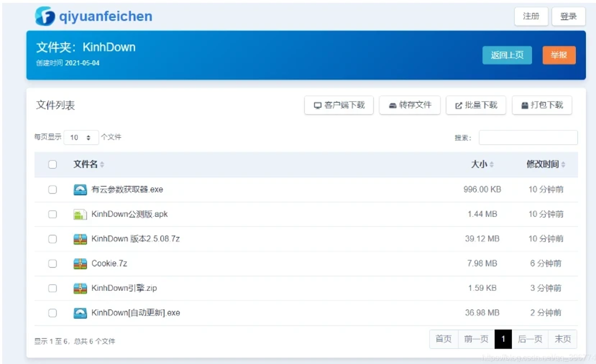Sort by 修改时间 using its sort arrows
596x364 pixels.
[x=563, y=164]
